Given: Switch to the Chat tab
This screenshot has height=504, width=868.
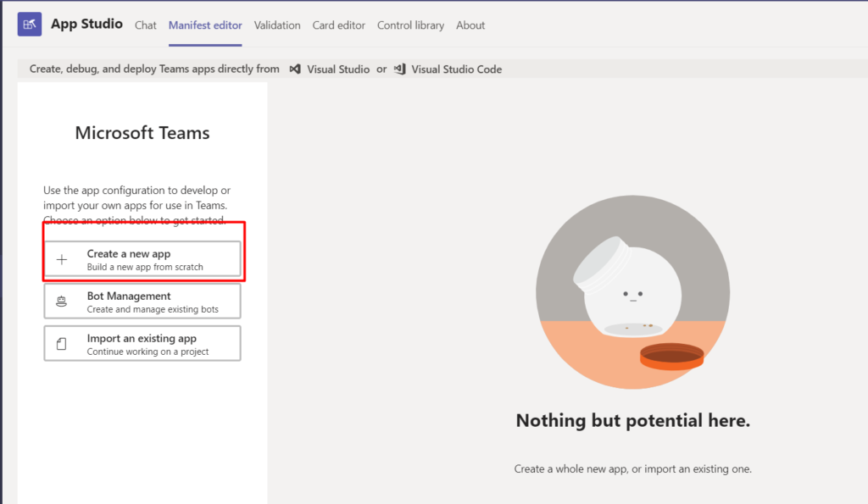Looking at the screenshot, I should [146, 25].
